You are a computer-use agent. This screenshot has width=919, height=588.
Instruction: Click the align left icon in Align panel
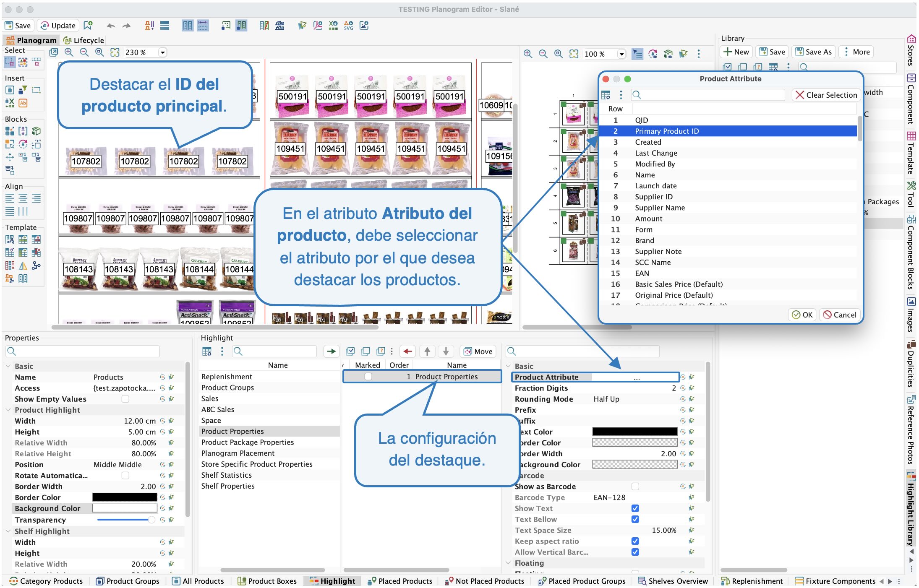(10, 198)
